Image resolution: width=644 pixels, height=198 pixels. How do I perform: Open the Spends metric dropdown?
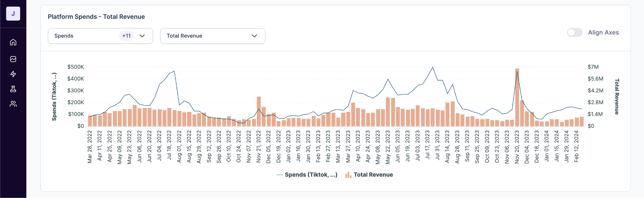coord(85,36)
